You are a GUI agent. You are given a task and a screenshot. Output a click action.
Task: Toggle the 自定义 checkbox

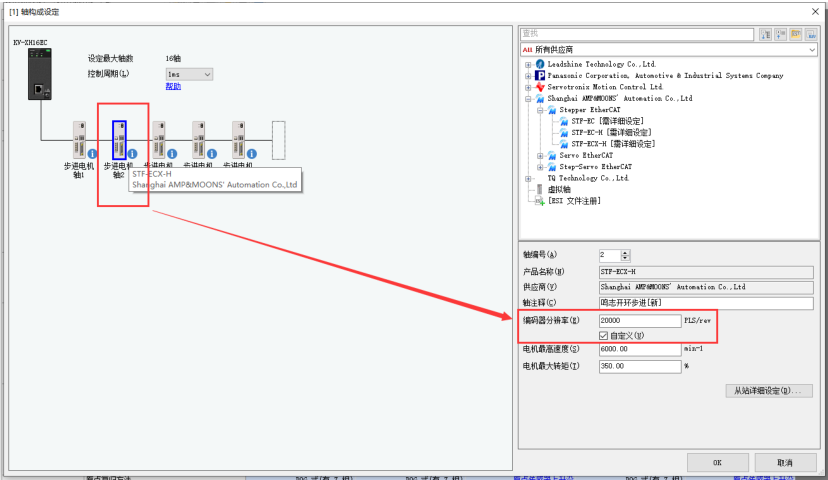tap(603, 335)
